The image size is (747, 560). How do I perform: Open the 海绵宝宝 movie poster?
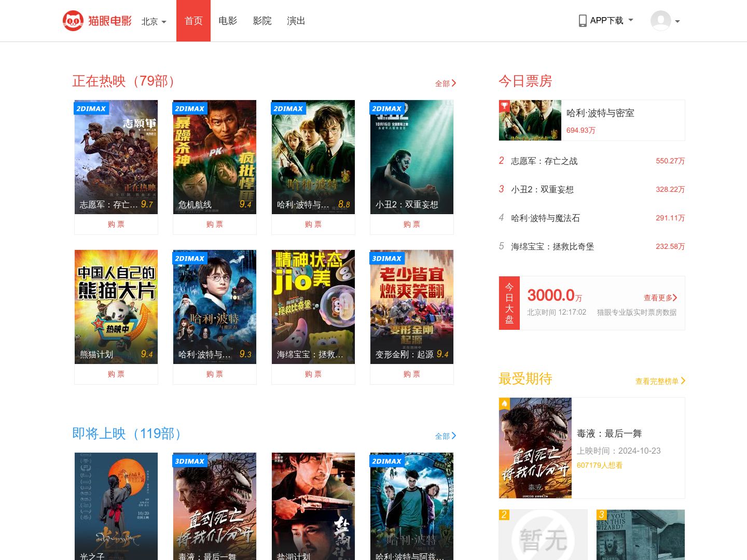[313, 307]
